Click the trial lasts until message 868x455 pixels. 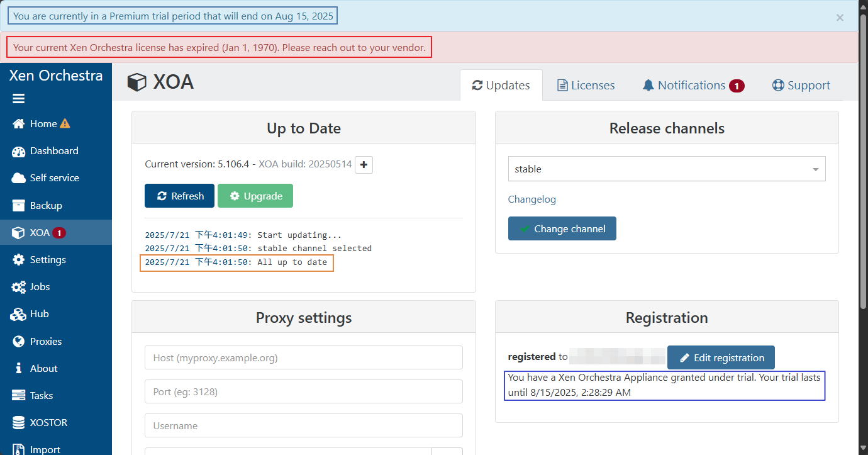point(664,385)
